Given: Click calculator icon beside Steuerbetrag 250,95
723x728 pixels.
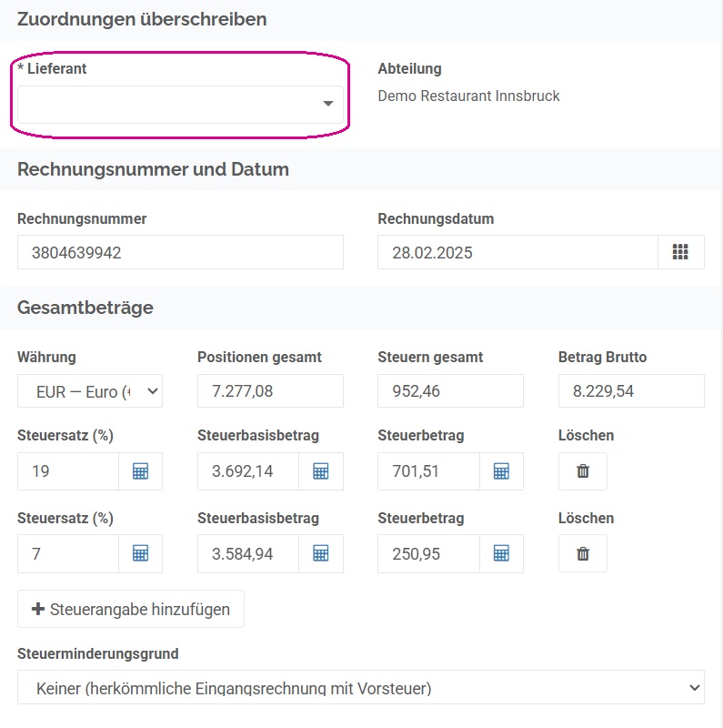Looking at the screenshot, I should point(501,553).
